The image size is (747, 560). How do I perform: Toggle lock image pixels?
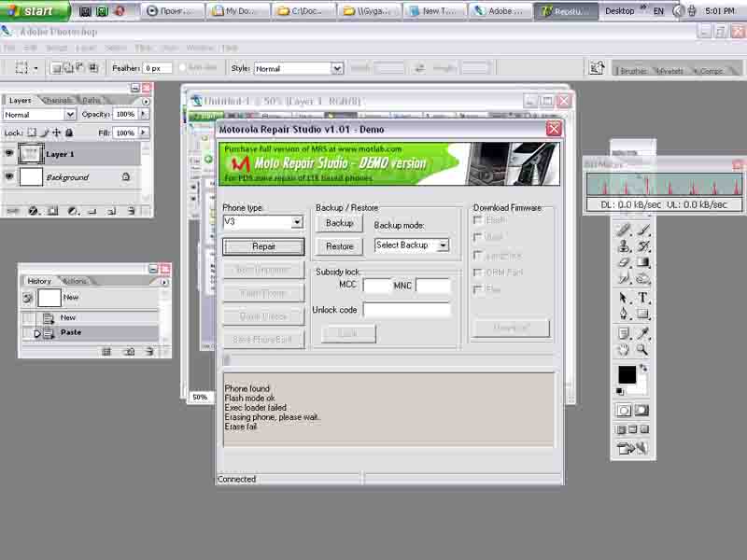[x=44, y=133]
